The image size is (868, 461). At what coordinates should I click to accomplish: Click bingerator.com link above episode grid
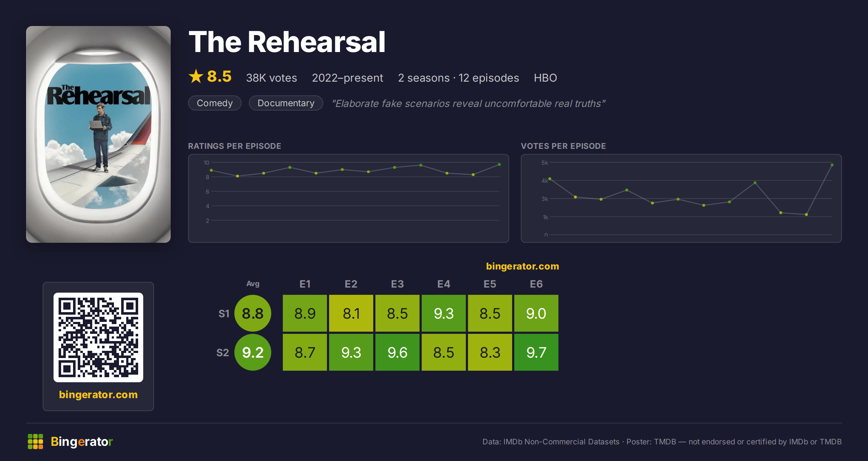[523, 266]
